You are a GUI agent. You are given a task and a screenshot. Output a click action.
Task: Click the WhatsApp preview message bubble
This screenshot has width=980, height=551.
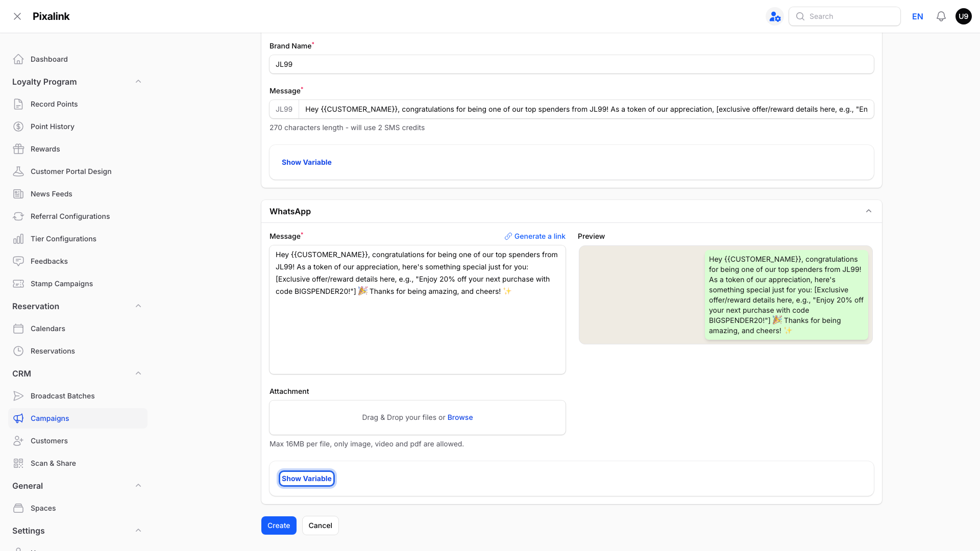(786, 295)
